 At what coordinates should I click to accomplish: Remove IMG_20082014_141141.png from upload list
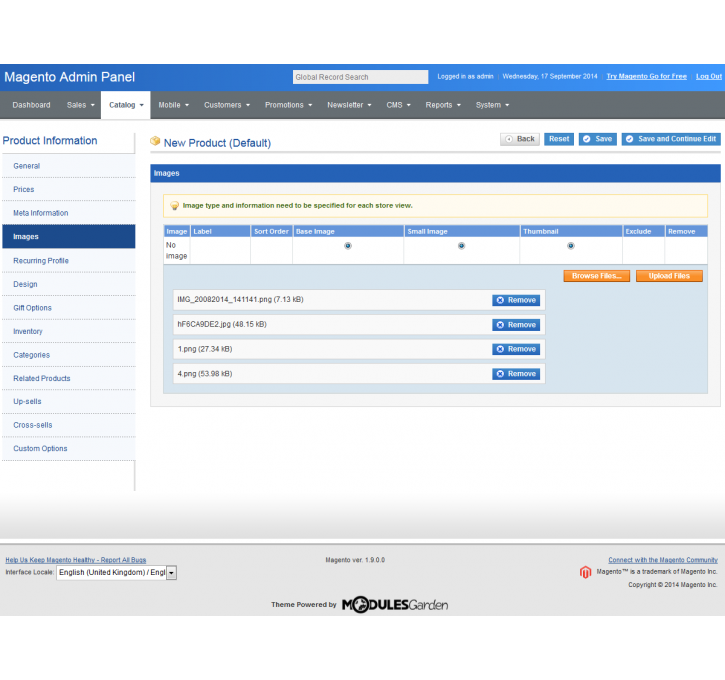tap(516, 300)
